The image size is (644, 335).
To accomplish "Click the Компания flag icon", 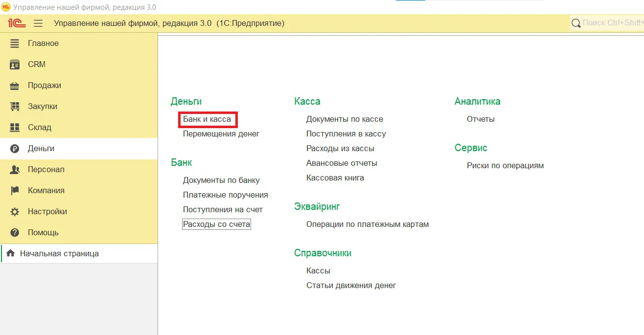I will pos(15,191).
